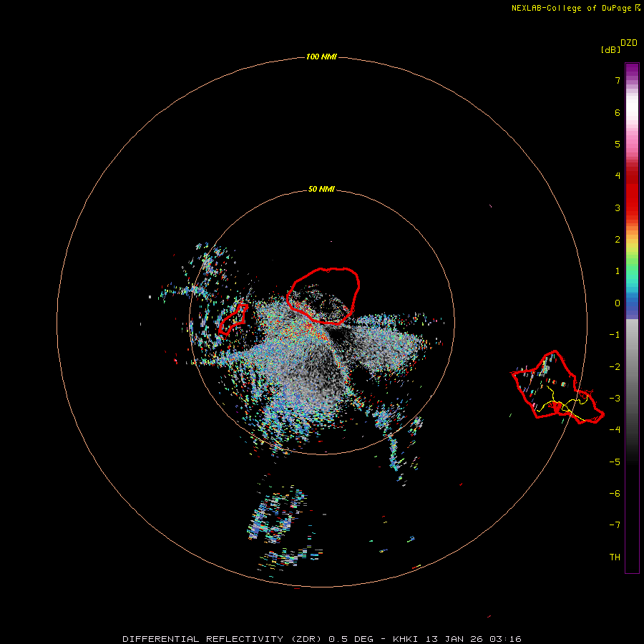This screenshot has height=644, width=644.
Task: Click the -5 value on color scale
Action: point(615,462)
